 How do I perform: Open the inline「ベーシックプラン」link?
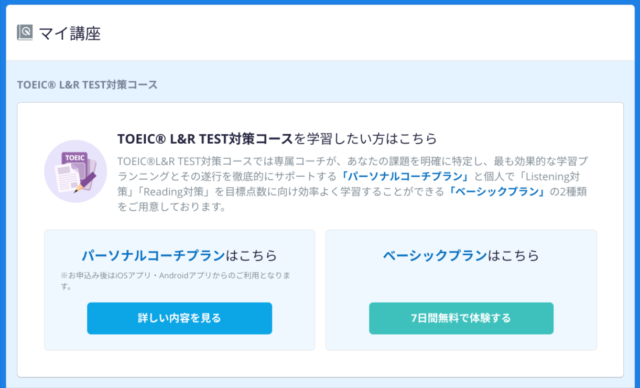(497, 191)
